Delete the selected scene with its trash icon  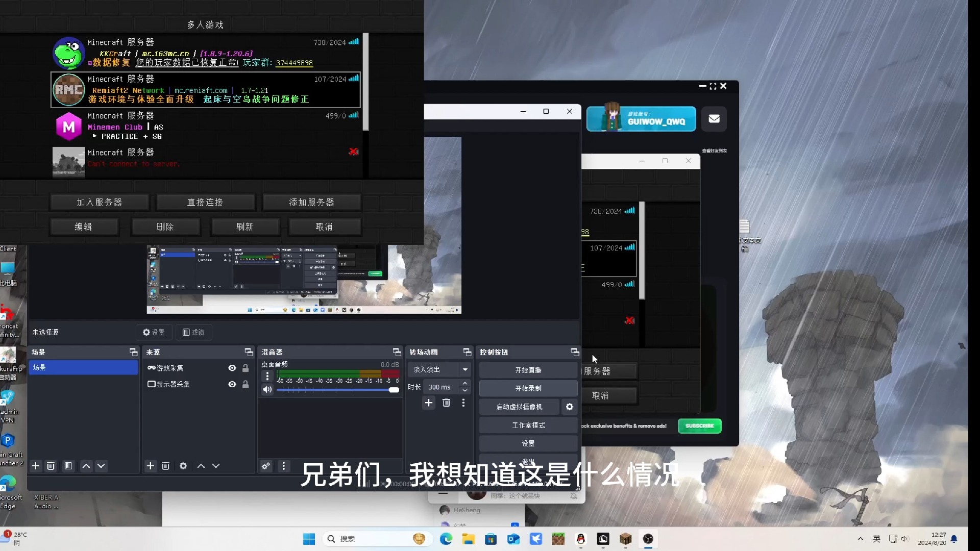51,466
